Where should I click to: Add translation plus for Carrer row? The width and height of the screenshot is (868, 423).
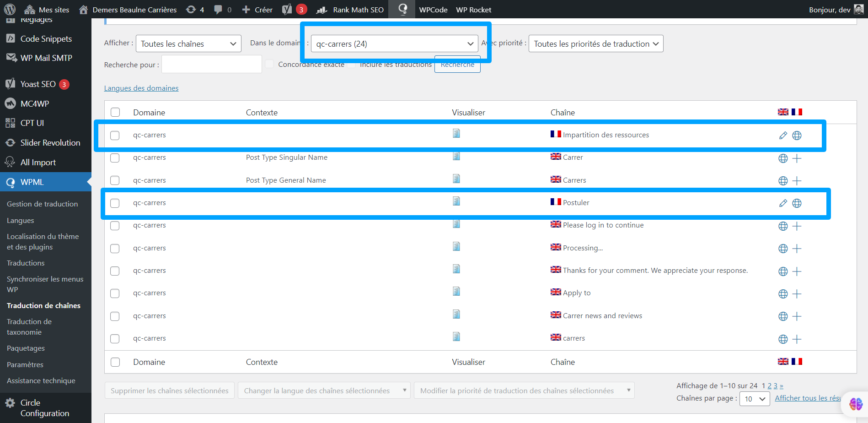tap(797, 158)
